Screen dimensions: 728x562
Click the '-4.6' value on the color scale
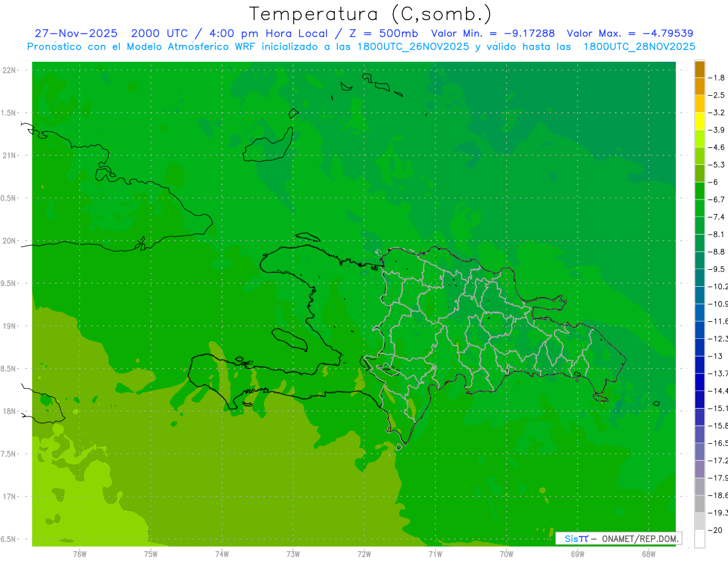pyautogui.click(x=717, y=147)
